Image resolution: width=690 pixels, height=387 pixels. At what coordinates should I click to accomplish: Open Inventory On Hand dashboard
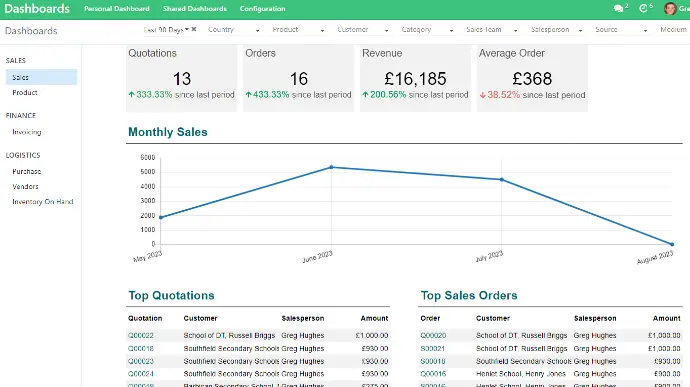click(43, 202)
